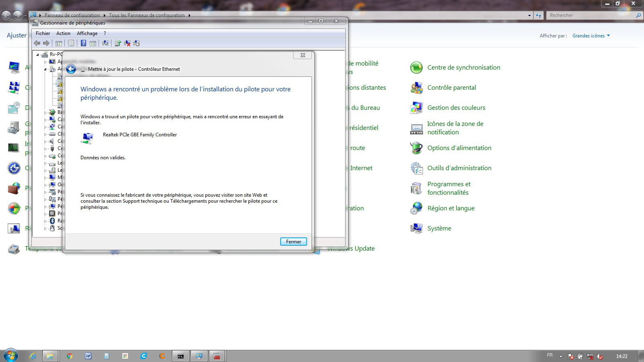
Task: Open Internet Explorer from the taskbar
Action: click(33, 356)
